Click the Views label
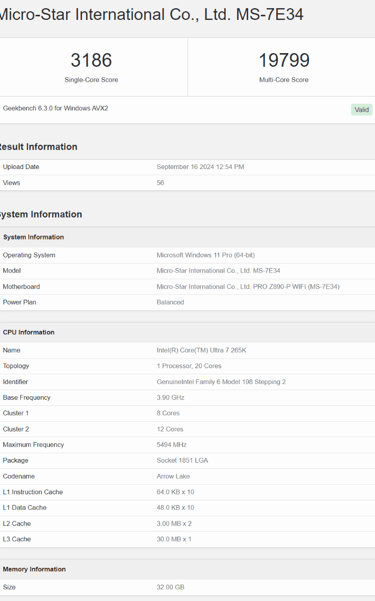The width and height of the screenshot is (375, 601). click(x=12, y=183)
